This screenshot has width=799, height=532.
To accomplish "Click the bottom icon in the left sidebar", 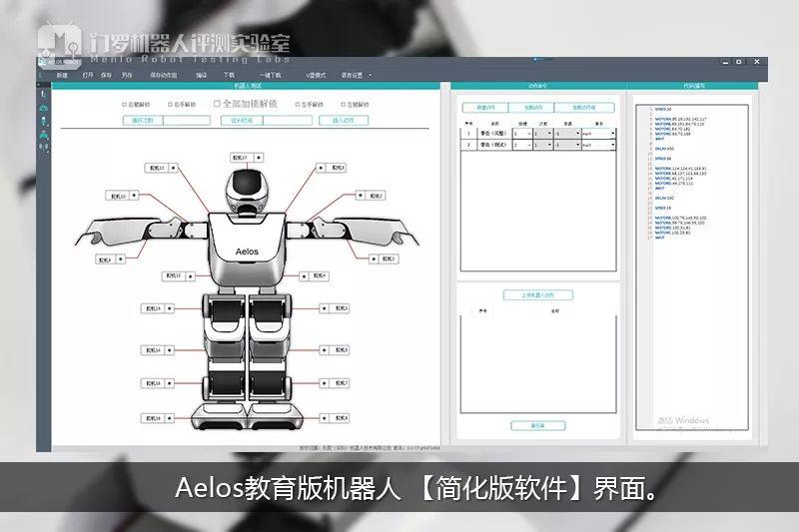I will pos(44,147).
